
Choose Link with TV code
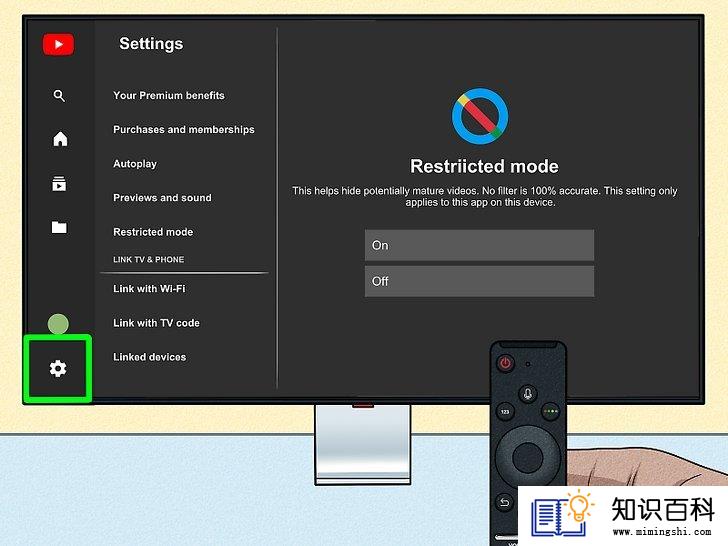click(156, 323)
